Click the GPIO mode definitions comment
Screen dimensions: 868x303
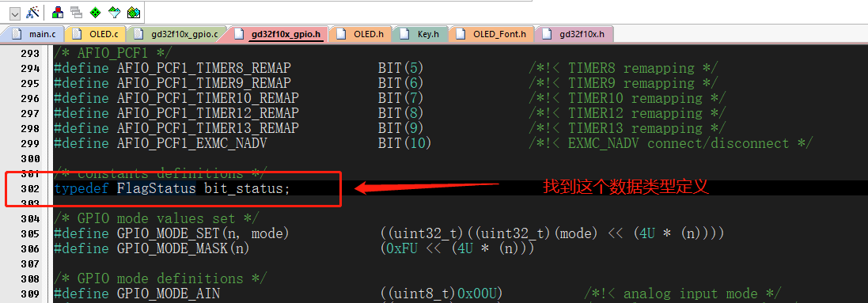[x=161, y=278]
